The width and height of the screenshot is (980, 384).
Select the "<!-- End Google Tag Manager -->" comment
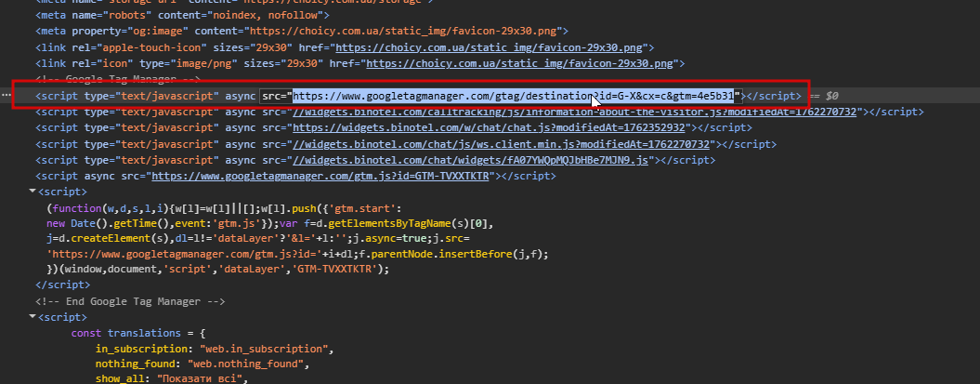tap(130, 301)
